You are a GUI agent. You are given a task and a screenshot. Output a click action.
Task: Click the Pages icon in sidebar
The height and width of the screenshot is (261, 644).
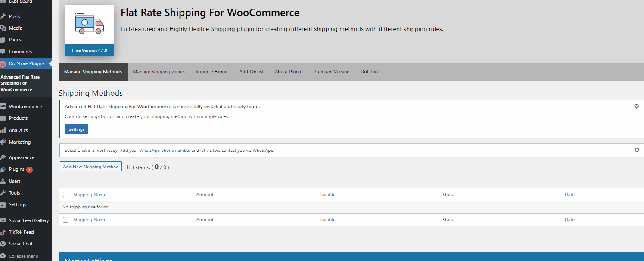3,40
